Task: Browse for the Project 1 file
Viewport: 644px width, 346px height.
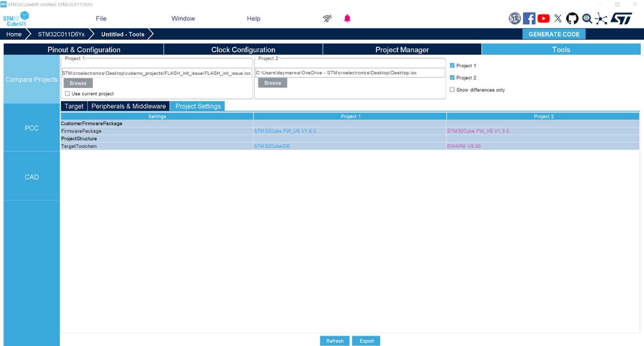Action: coord(78,83)
